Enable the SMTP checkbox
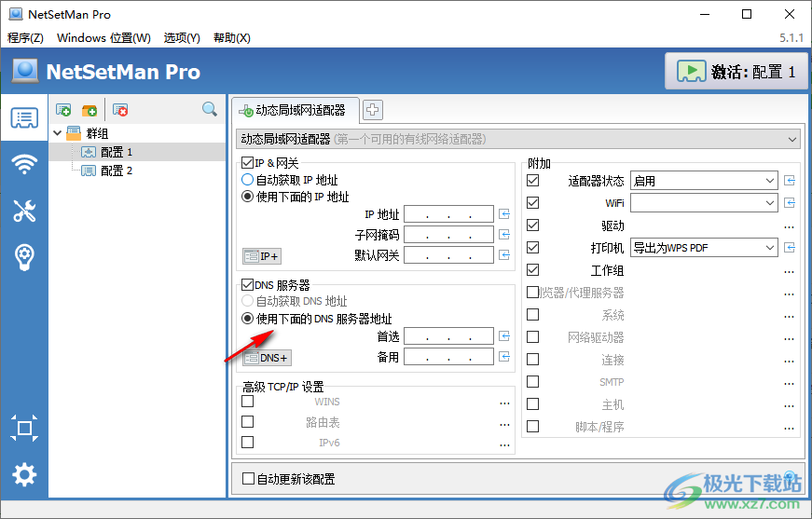The width and height of the screenshot is (812, 519). [x=533, y=381]
